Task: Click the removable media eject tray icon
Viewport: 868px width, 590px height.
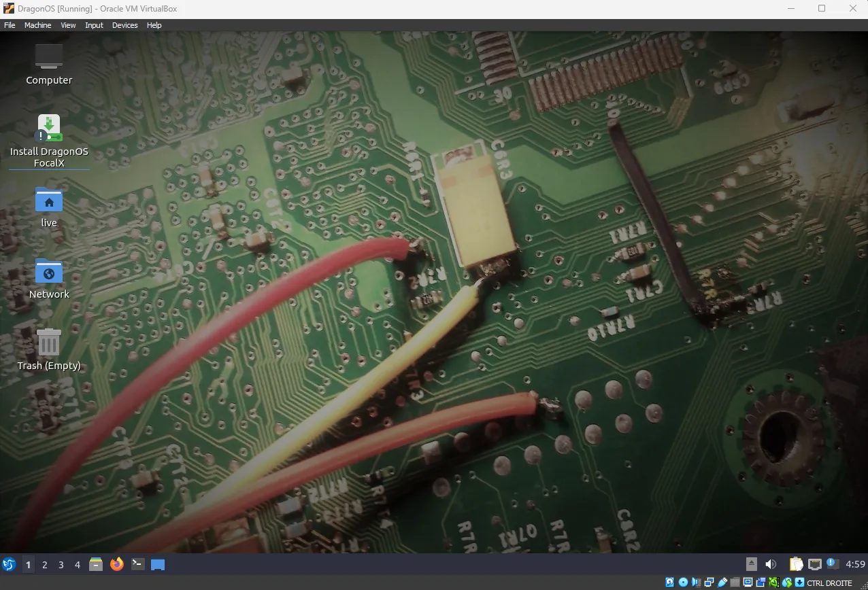Action: (x=751, y=564)
